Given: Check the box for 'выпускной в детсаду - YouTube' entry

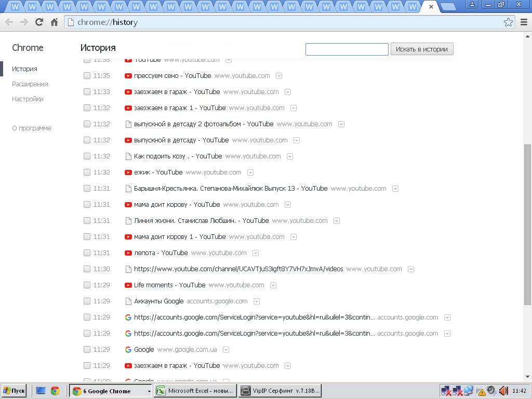Looking at the screenshot, I should click(x=87, y=140).
